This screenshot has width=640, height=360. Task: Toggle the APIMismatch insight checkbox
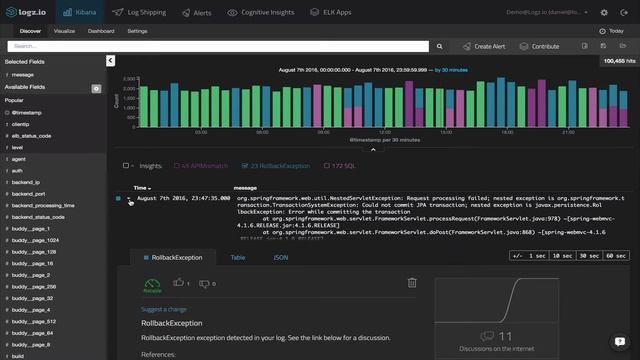tap(177, 166)
